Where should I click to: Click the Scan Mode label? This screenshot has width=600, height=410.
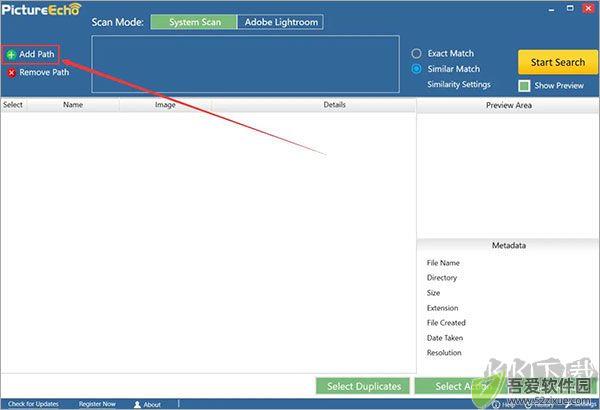click(x=117, y=22)
